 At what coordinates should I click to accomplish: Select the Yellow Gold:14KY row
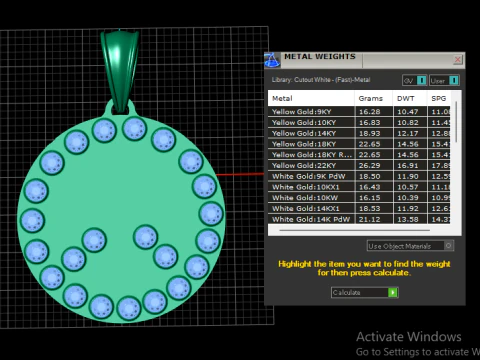click(x=359, y=133)
